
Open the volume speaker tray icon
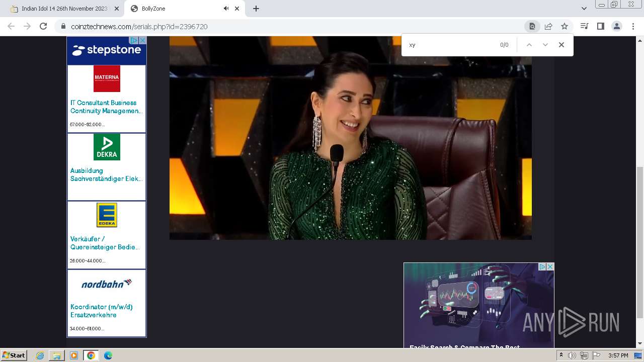pos(572,355)
